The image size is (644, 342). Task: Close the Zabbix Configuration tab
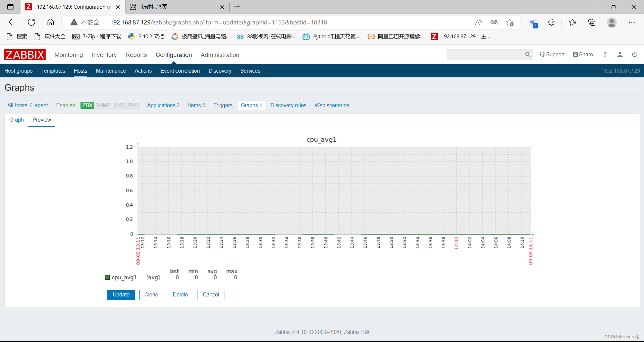[x=118, y=7]
